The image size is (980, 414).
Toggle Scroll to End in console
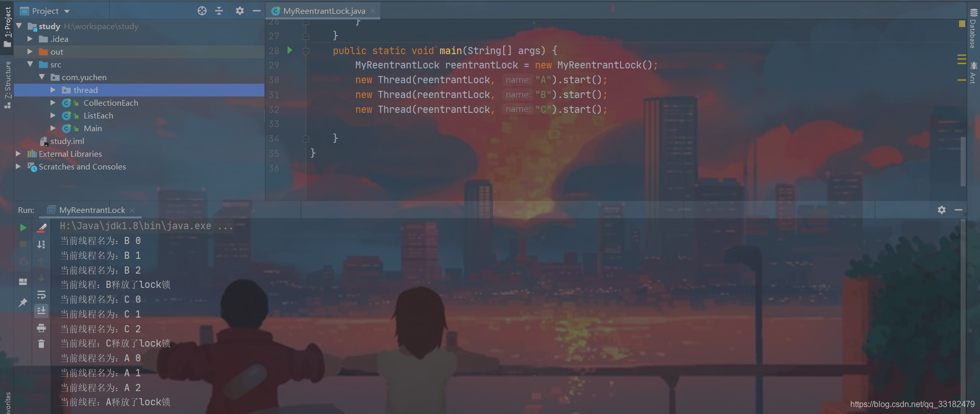pyautogui.click(x=42, y=310)
